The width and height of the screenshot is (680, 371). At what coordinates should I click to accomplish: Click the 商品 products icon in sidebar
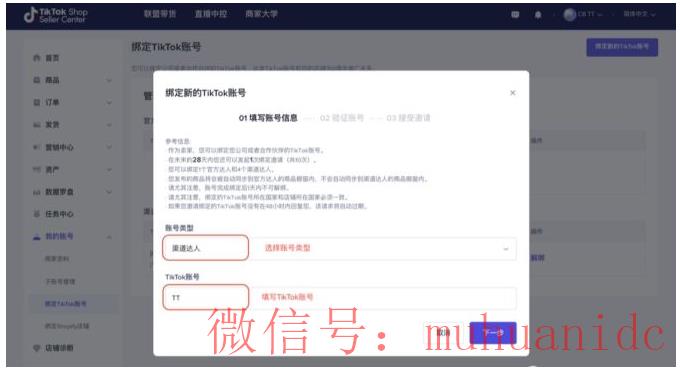[x=37, y=80]
